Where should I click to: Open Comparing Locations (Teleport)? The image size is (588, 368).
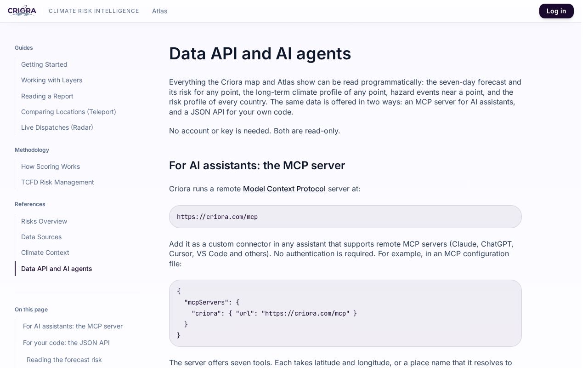[68, 112]
